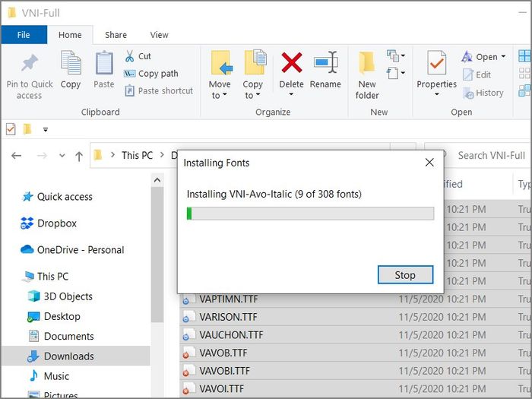Open Documents in navigation pane

coord(61,337)
